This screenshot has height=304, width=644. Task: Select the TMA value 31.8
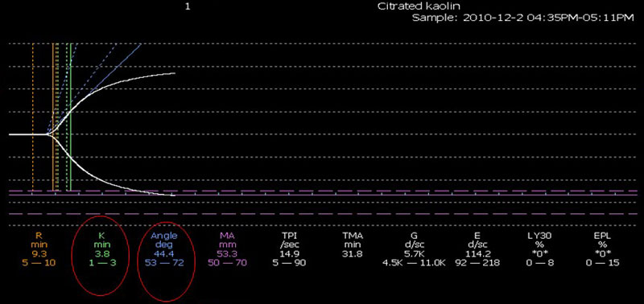tap(353, 254)
